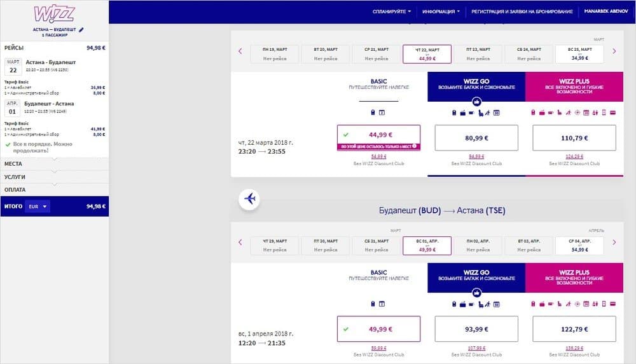The height and width of the screenshot is (364, 636).
Task: Click first bag icon under outbound WIZZ PLUS
Action: point(534,112)
